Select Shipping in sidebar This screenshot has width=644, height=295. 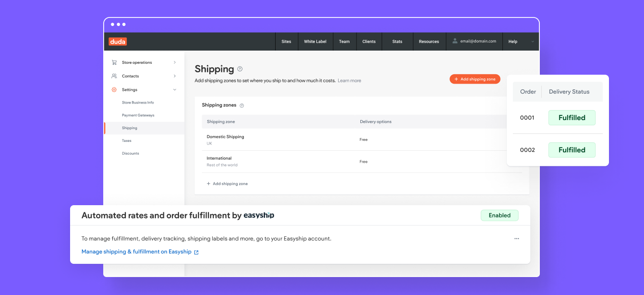point(144,128)
